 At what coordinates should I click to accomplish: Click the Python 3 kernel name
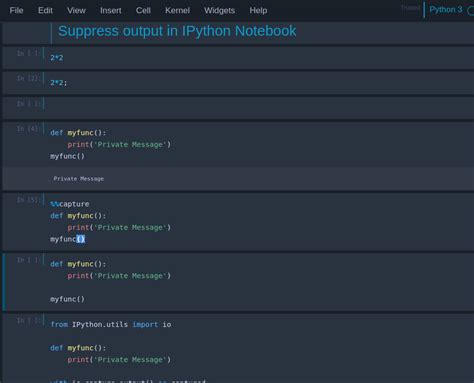446,10
